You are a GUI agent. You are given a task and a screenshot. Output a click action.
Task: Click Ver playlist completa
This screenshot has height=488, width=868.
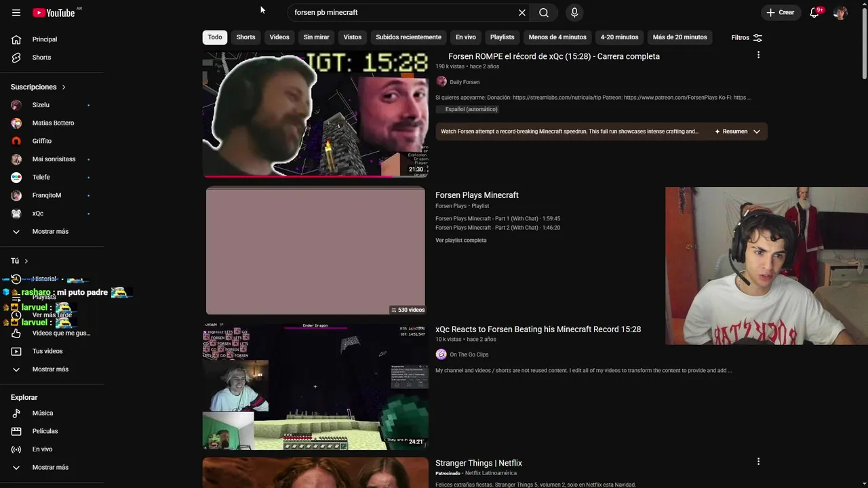[461, 241]
